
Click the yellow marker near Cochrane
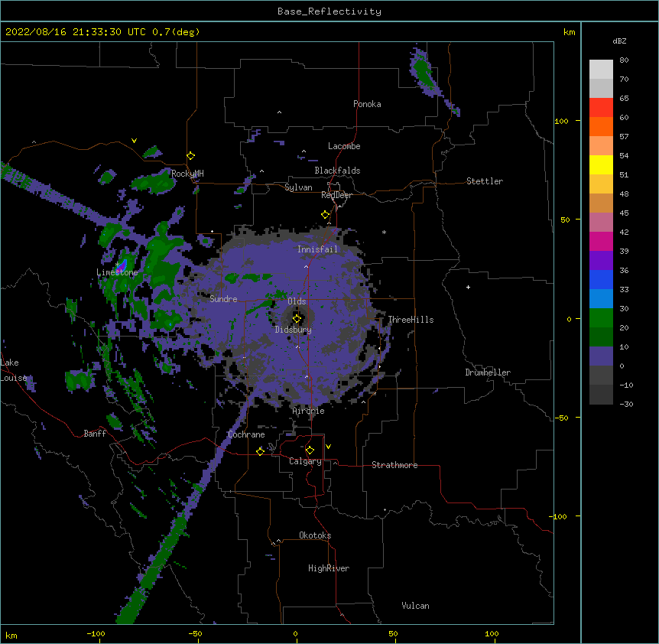pyautogui.click(x=260, y=451)
